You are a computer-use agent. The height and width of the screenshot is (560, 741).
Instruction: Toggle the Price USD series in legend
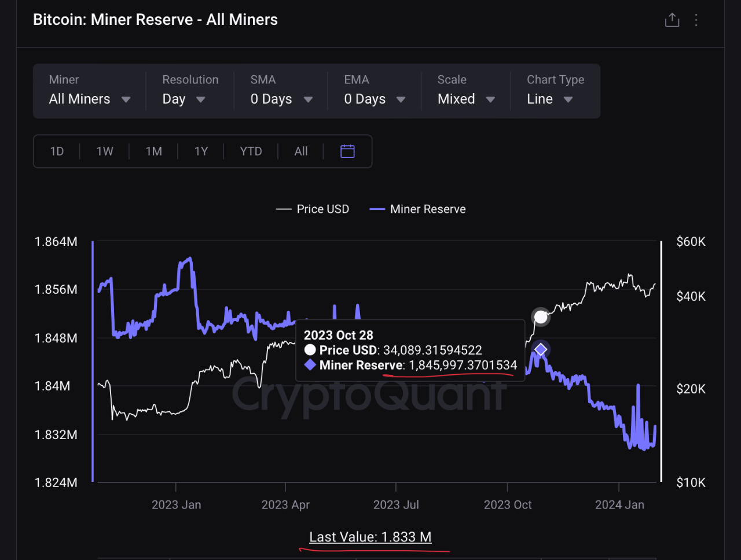[x=313, y=209]
